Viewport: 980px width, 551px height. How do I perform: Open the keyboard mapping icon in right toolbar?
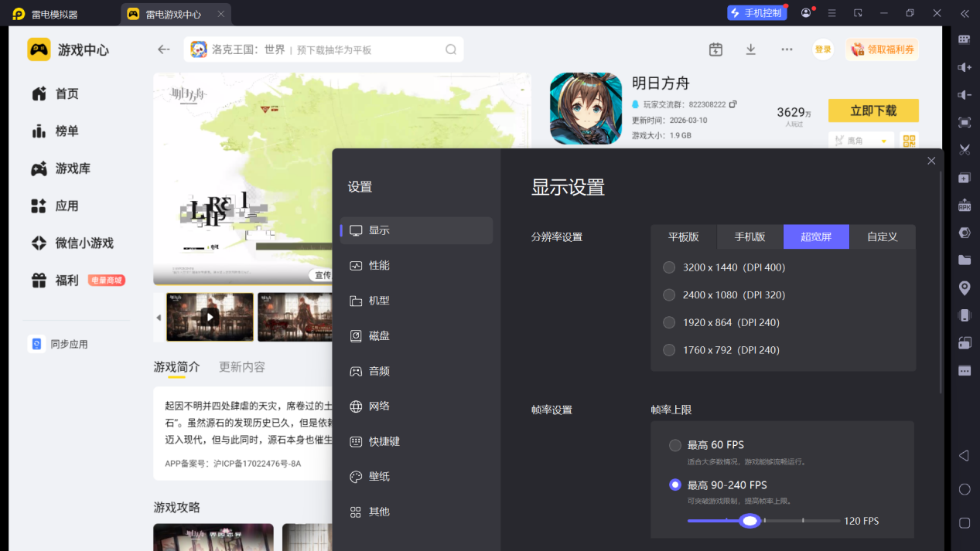click(964, 39)
